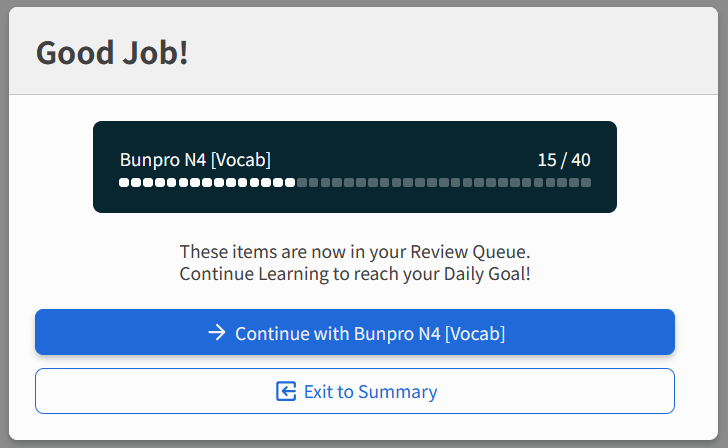Click the exit icon beside Exit to Summary
Screen dimensions: 728x448
(x=286, y=391)
